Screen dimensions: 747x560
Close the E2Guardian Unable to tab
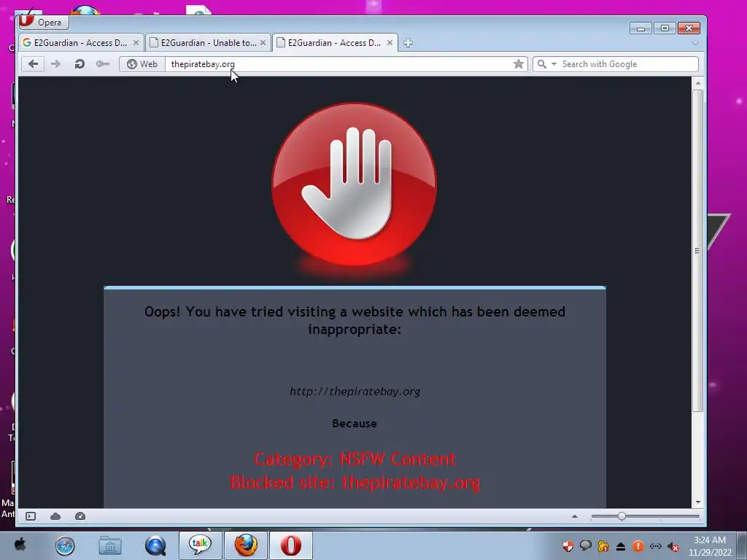click(263, 43)
